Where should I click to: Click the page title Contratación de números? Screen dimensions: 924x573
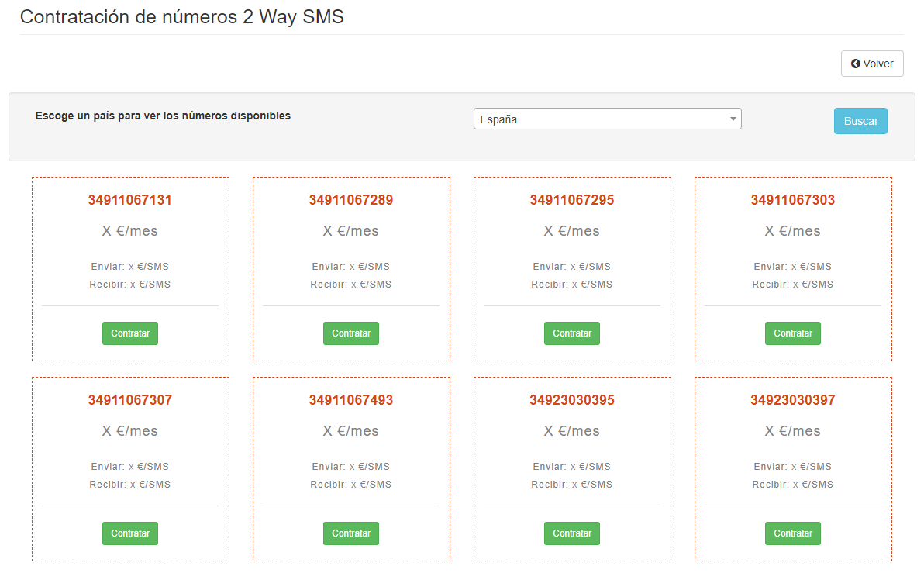click(182, 17)
